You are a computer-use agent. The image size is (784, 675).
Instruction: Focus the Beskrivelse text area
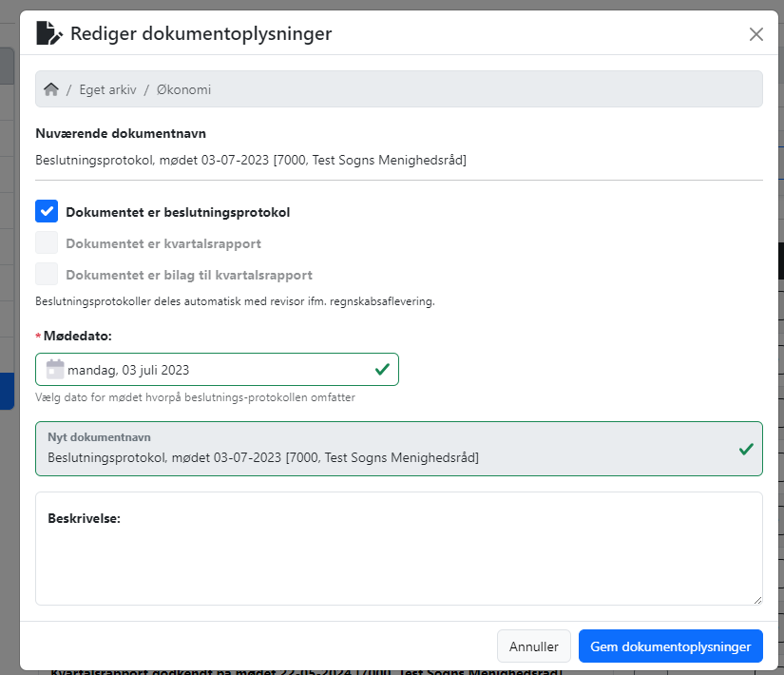(398, 549)
